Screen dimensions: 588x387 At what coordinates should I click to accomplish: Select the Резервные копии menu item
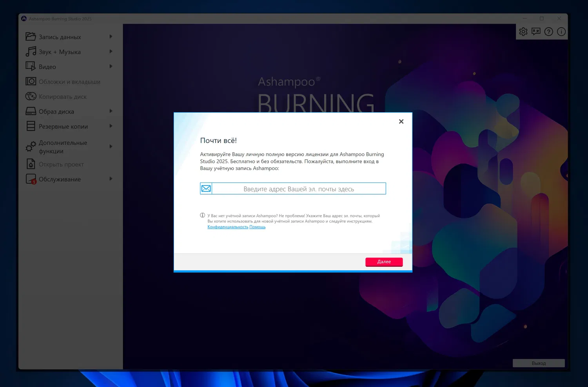point(70,126)
